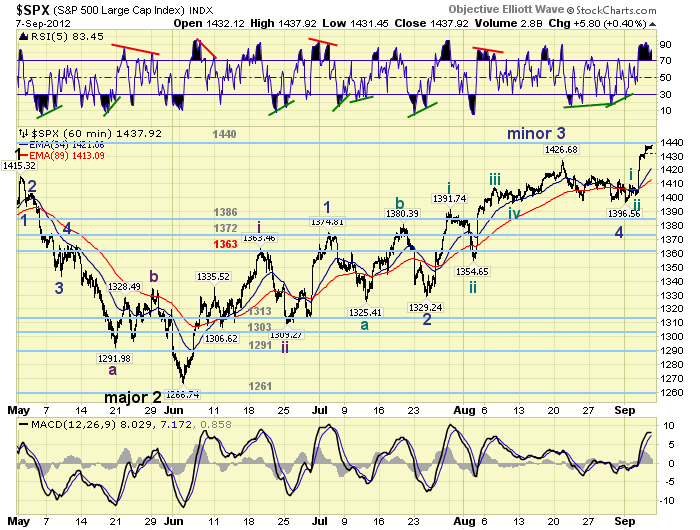
Task: Click the 1396.56 price callout
Action: (624, 214)
